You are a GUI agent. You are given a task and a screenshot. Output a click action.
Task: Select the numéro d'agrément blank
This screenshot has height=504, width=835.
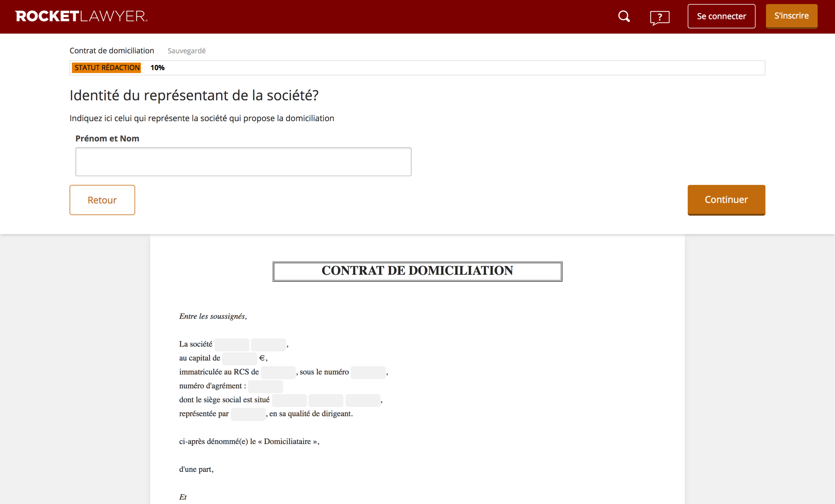tap(265, 386)
